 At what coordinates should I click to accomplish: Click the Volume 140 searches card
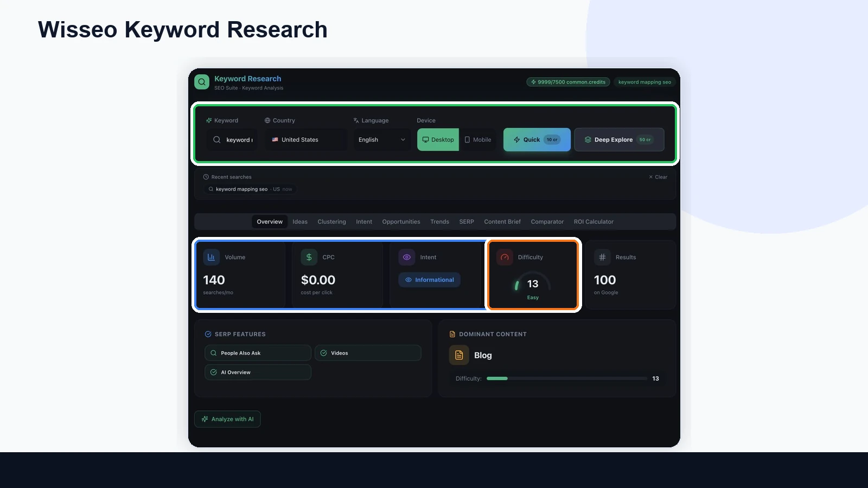tap(240, 275)
